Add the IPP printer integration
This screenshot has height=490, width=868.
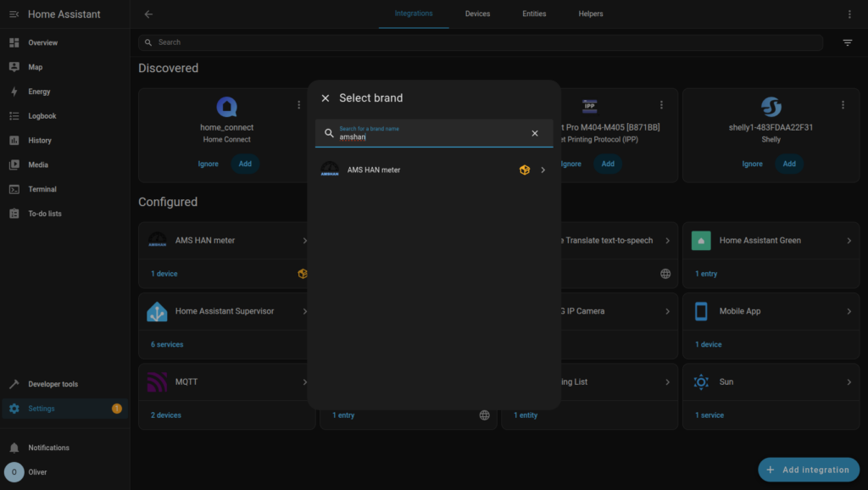[608, 164]
